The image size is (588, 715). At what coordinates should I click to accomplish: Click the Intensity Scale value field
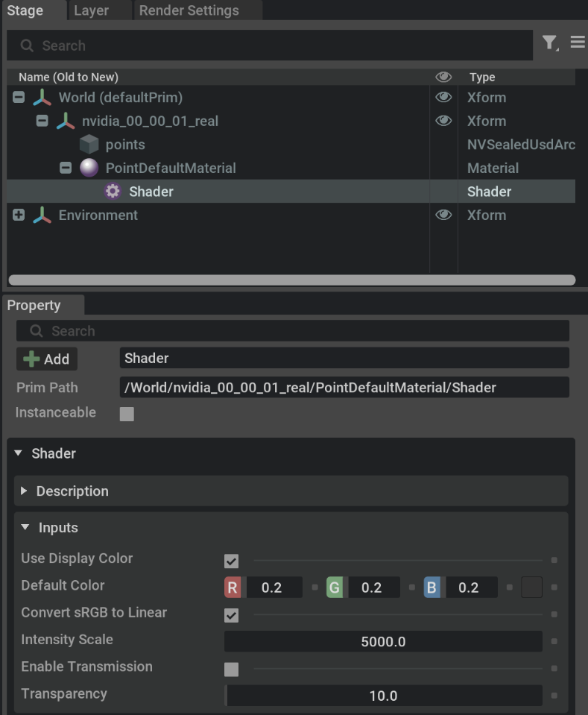(382, 640)
